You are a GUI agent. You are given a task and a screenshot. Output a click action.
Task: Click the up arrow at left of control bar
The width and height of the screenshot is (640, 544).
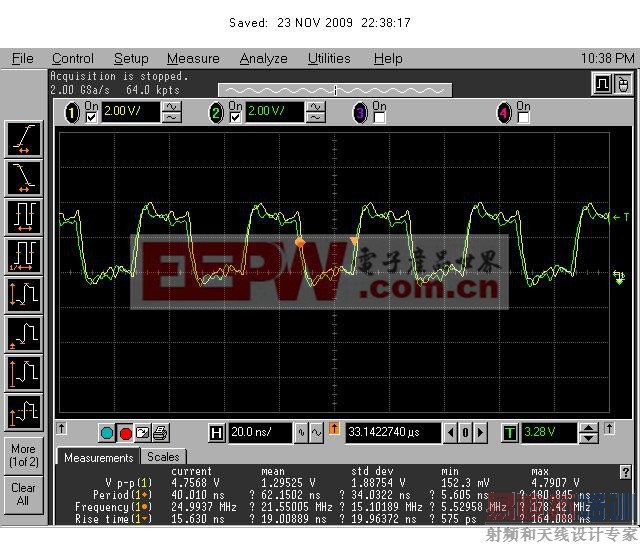coord(61,429)
